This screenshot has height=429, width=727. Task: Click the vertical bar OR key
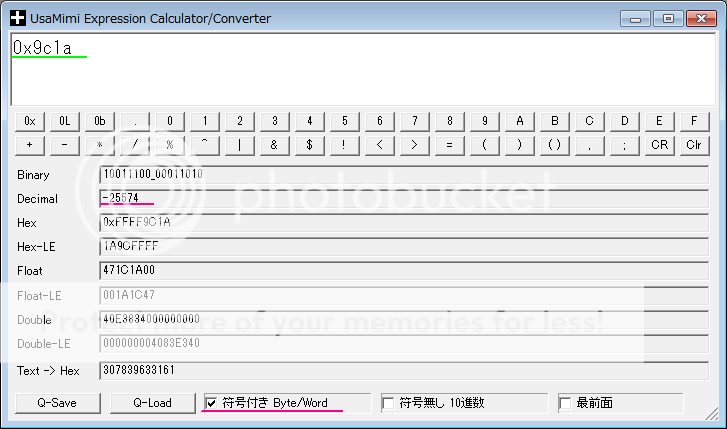(240, 145)
